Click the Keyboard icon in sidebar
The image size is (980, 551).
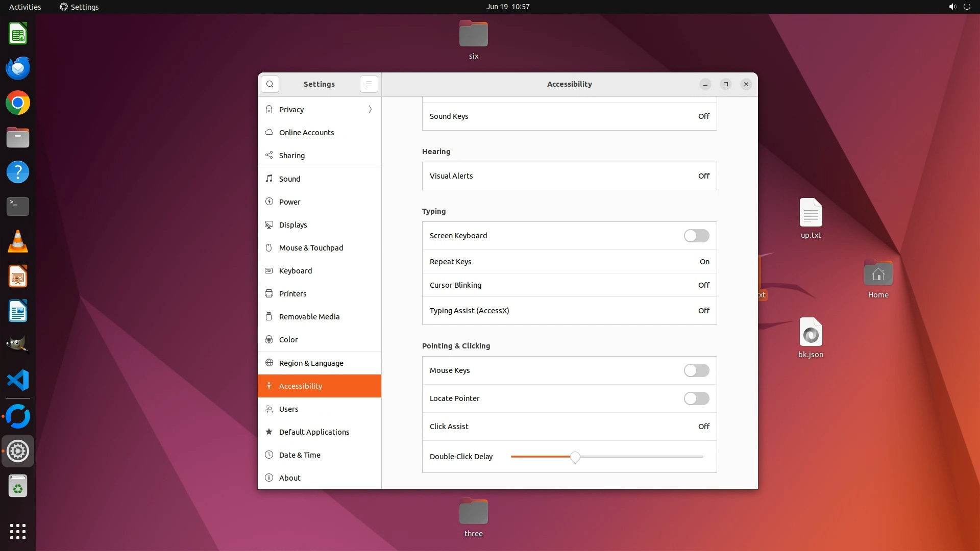click(x=269, y=271)
